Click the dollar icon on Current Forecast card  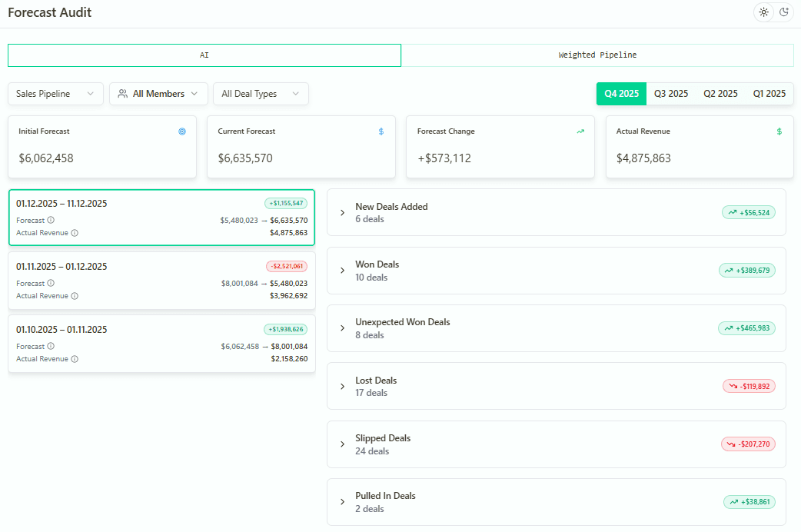[x=380, y=131]
